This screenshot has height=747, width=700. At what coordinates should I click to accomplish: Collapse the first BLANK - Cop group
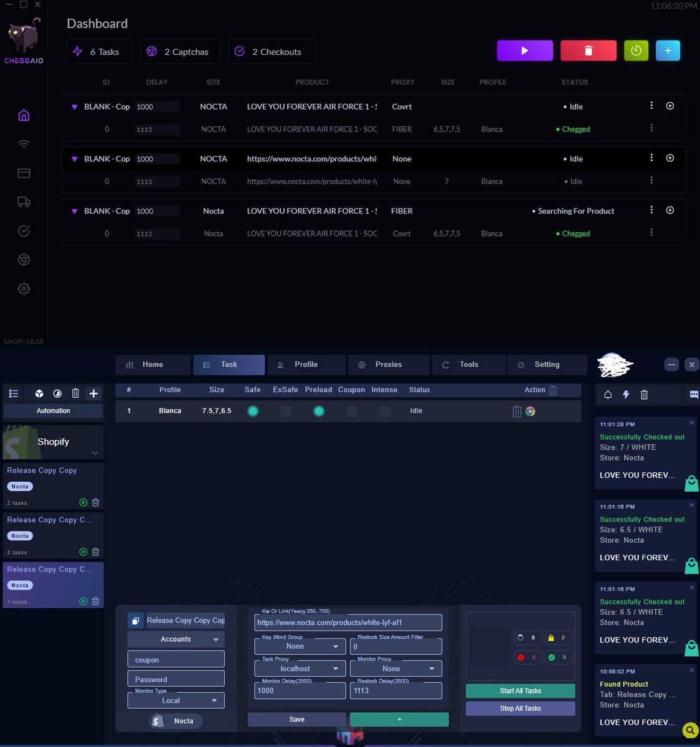pos(74,107)
